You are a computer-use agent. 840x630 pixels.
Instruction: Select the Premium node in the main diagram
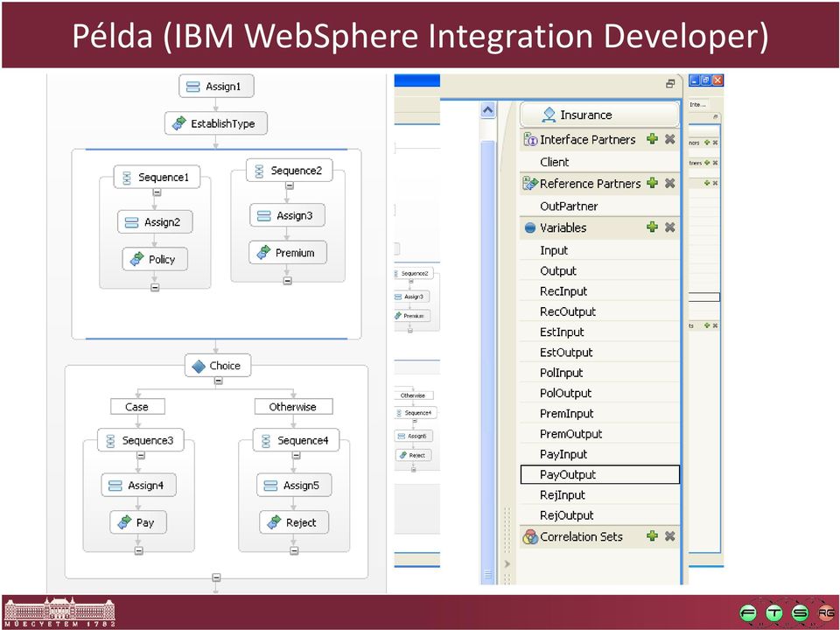click(288, 253)
